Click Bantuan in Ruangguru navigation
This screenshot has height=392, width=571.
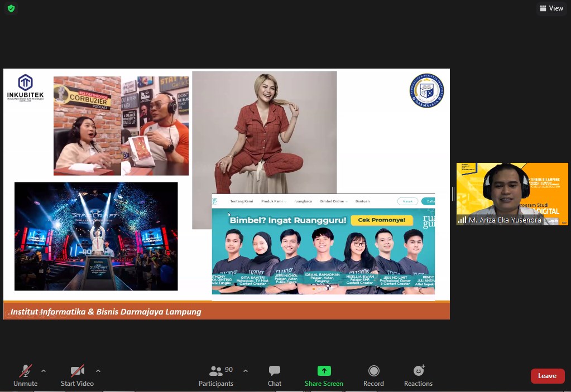pyautogui.click(x=362, y=201)
